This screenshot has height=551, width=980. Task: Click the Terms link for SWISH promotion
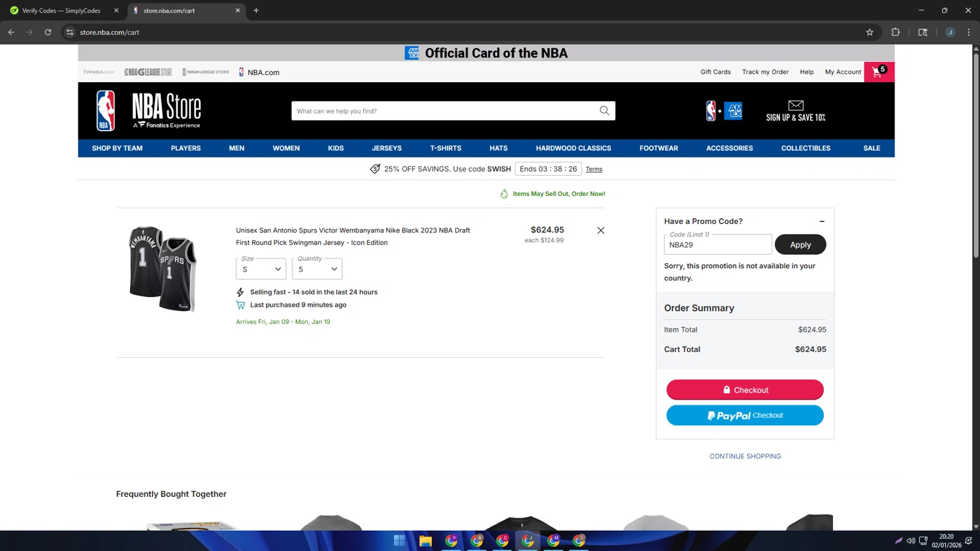click(594, 169)
